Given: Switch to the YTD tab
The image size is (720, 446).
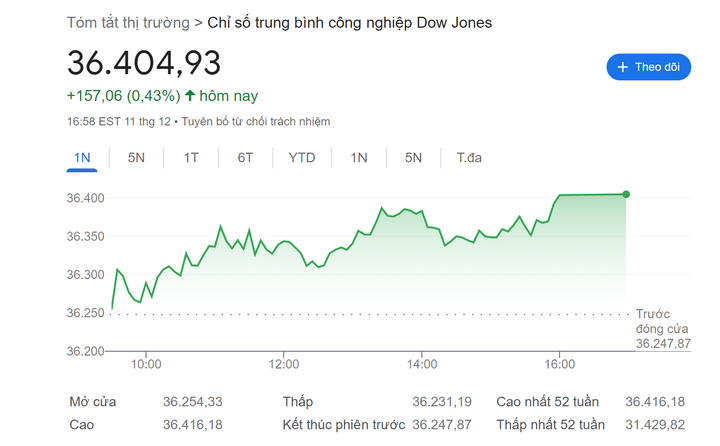Looking at the screenshot, I should point(302,158).
